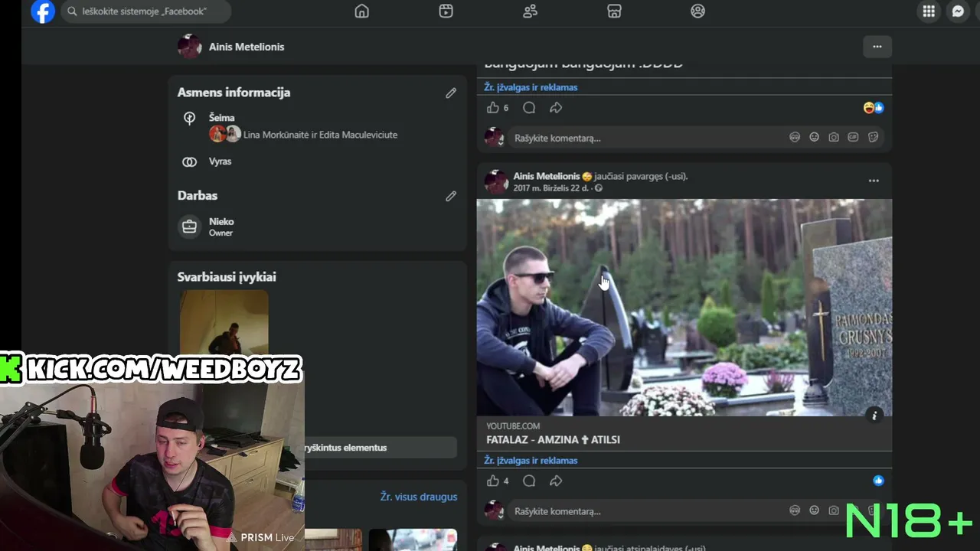This screenshot has height=551, width=980.
Task: Open the Groups tab in the top bar
Action: click(697, 11)
